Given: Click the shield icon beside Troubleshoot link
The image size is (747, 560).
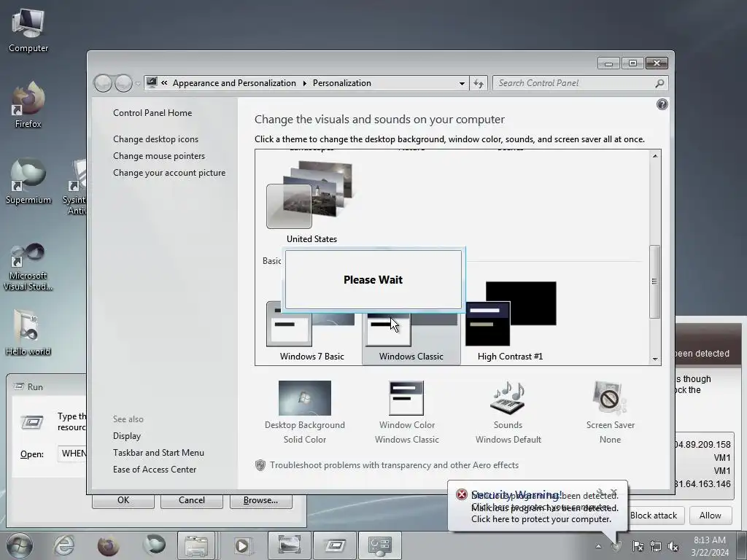Looking at the screenshot, I should point(260,465).
